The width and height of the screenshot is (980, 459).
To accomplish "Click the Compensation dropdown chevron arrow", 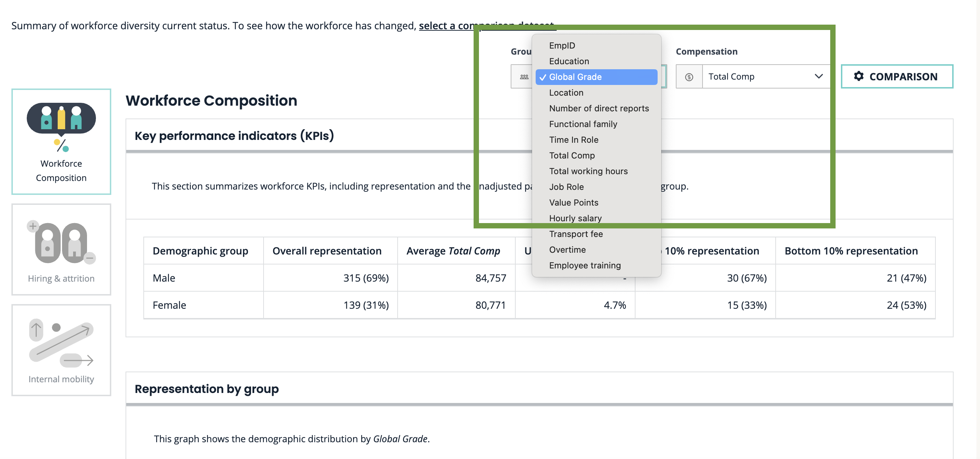I will coord(818,76).
